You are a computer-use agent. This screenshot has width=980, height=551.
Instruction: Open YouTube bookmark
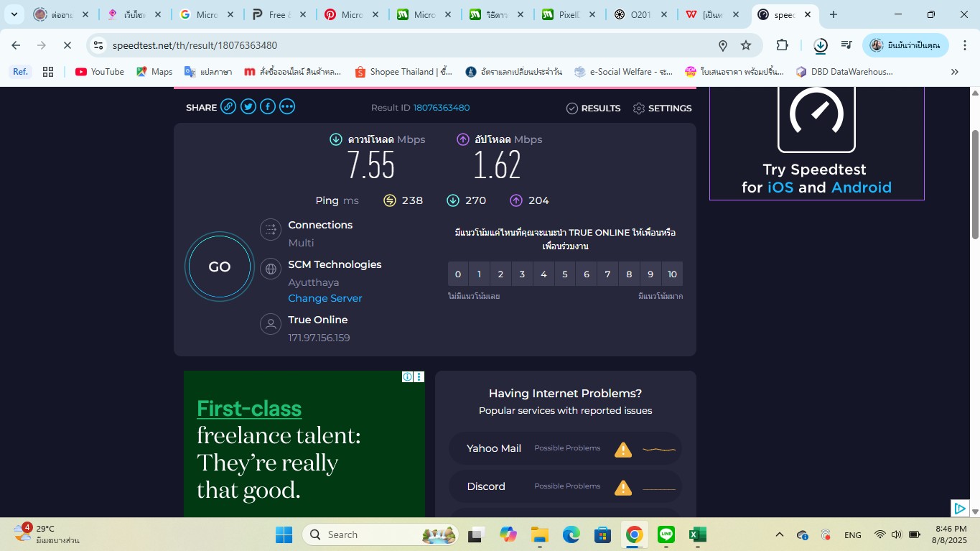100,72
